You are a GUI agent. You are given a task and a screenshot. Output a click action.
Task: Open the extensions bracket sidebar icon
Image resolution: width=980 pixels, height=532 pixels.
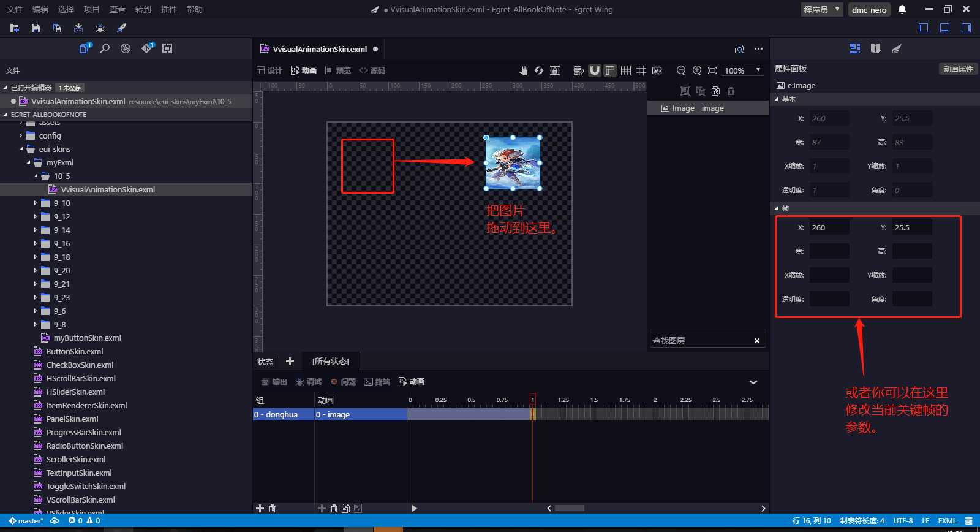(x=167, y=48)
